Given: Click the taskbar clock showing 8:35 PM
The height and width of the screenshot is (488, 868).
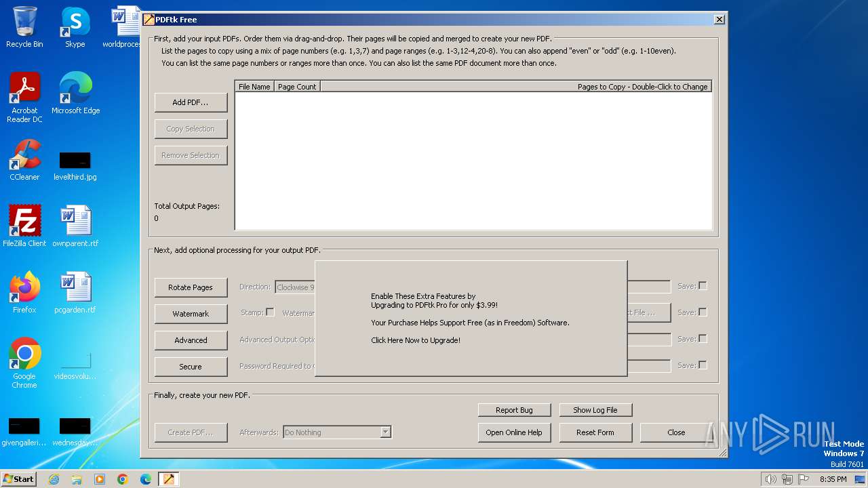Looking at the screenshot, I should point(833,479).
